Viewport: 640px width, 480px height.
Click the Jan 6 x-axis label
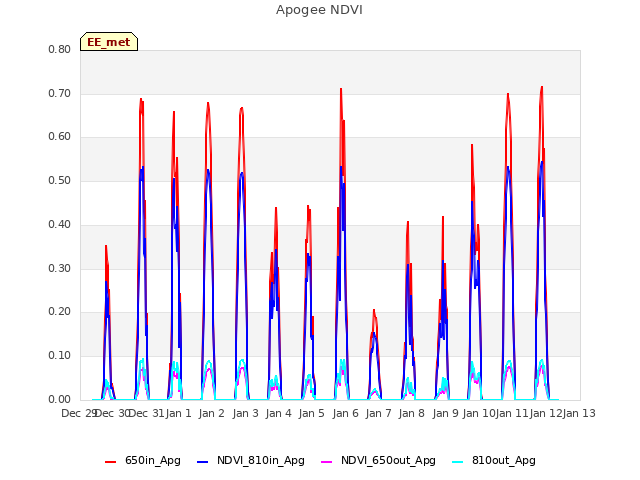[346, 413]
